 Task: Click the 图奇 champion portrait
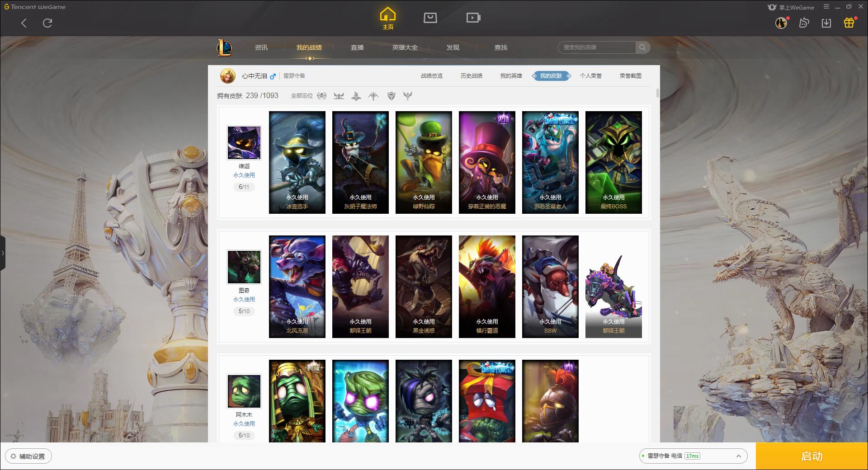coord(244,267)
